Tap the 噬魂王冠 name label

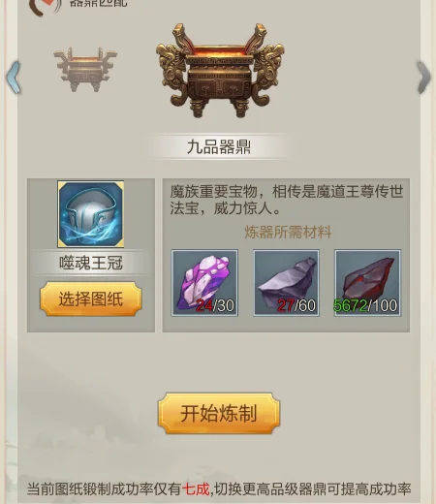tap(91, 263)
